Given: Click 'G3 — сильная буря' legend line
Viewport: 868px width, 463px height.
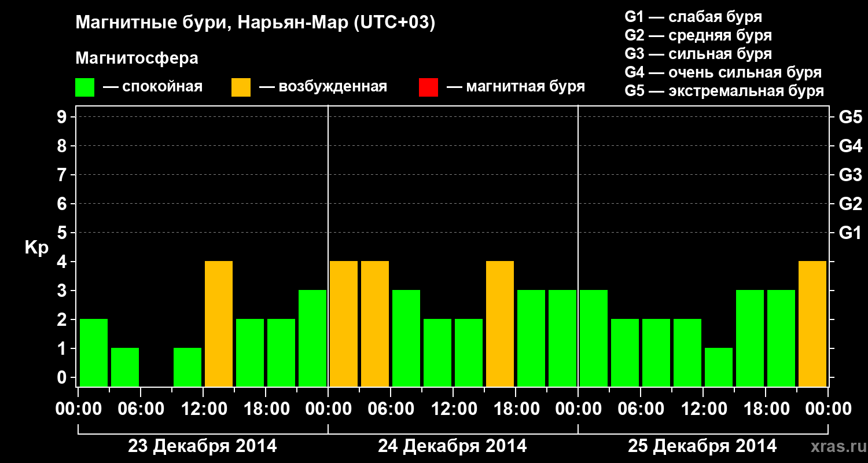Looking at the screenshot, I should tap(698, 54).
